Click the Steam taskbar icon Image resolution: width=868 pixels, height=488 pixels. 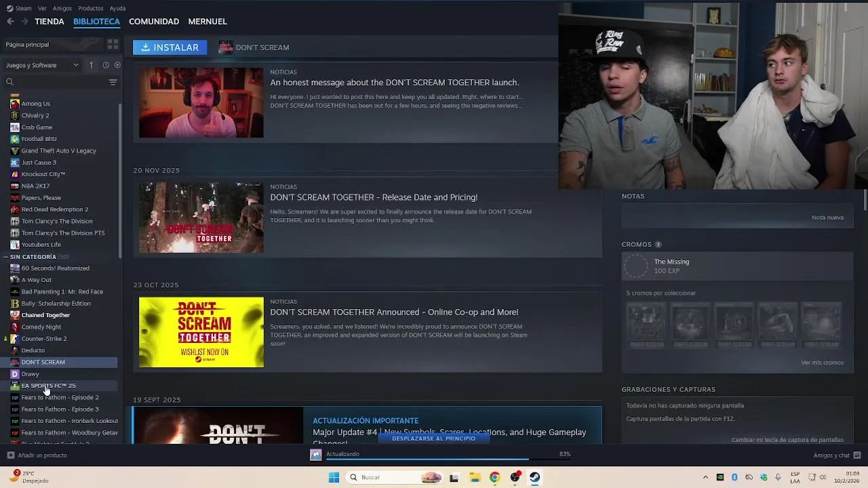(535, 477)
